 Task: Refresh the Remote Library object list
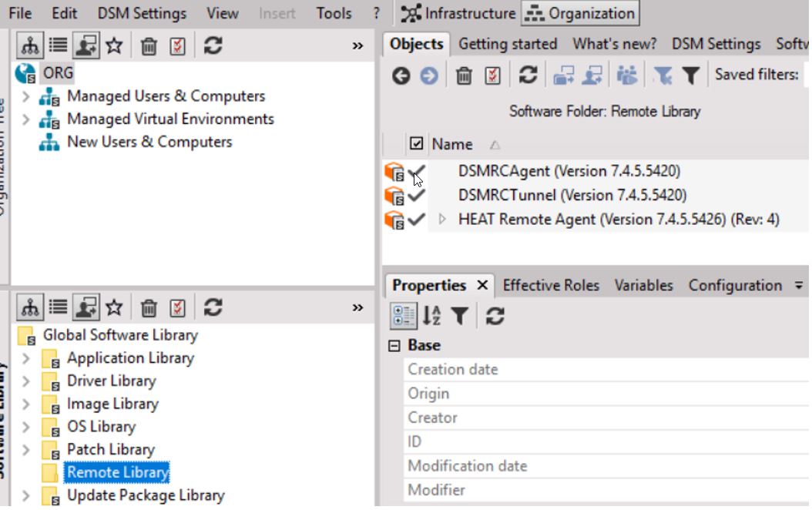[x=528, y=75]
